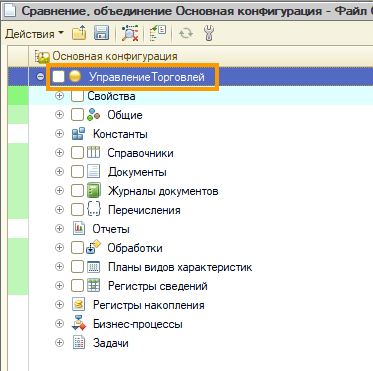Select the Задачи tree label
The image size is (373, 371).
(111, 343)
